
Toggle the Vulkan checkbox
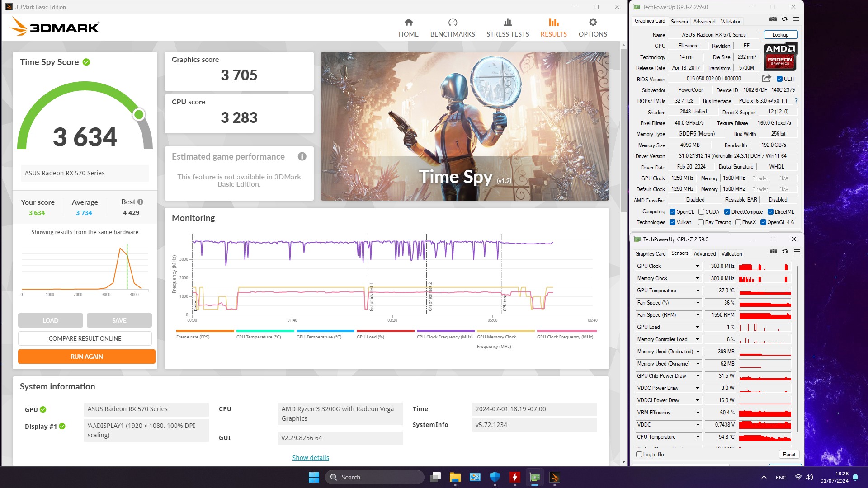pos(672,222)
